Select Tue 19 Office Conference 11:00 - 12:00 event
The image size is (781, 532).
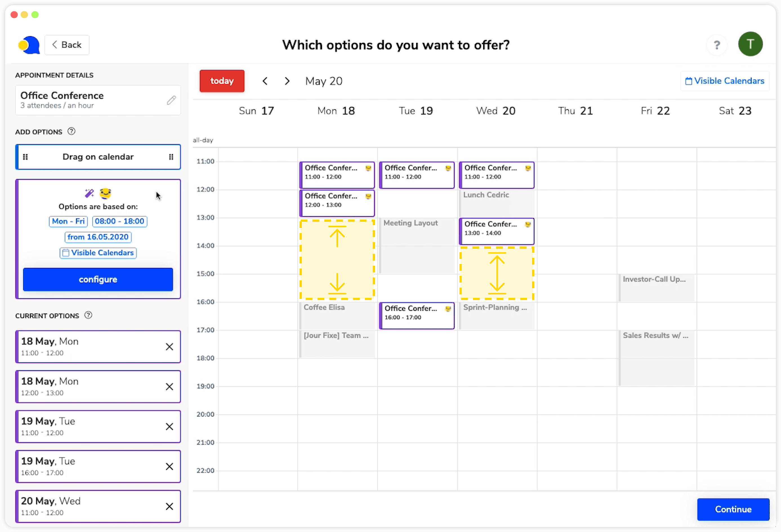[x=416, y=175]
